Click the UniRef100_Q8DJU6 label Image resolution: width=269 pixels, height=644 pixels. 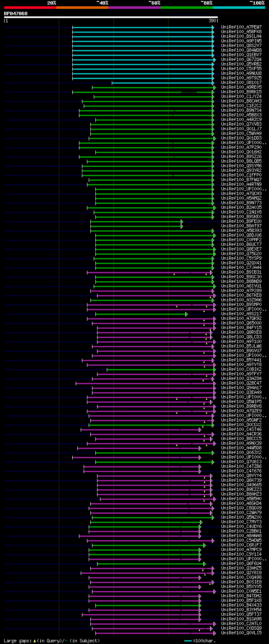coord(241,235)
